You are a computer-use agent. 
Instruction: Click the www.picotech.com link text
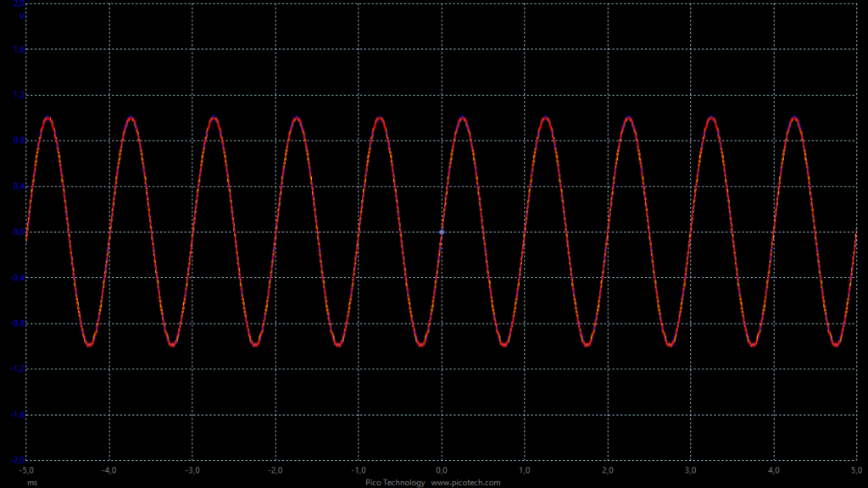point(465,482)
